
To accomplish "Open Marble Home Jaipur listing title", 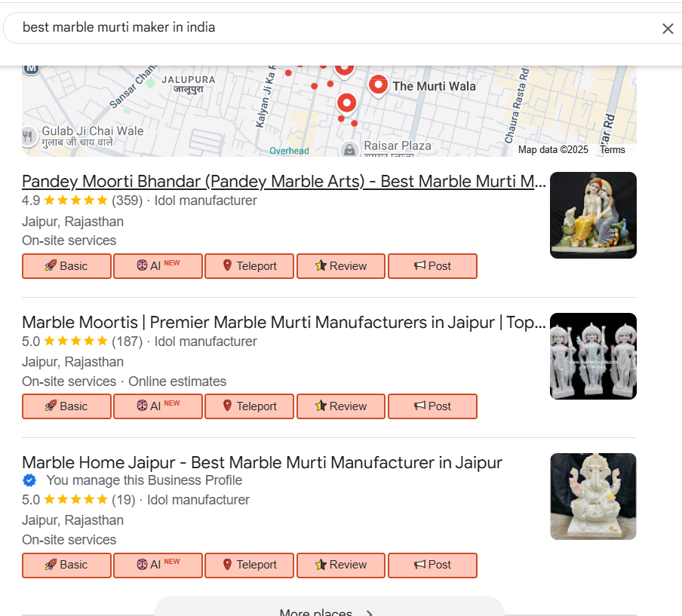I will (x=262, y=462).
